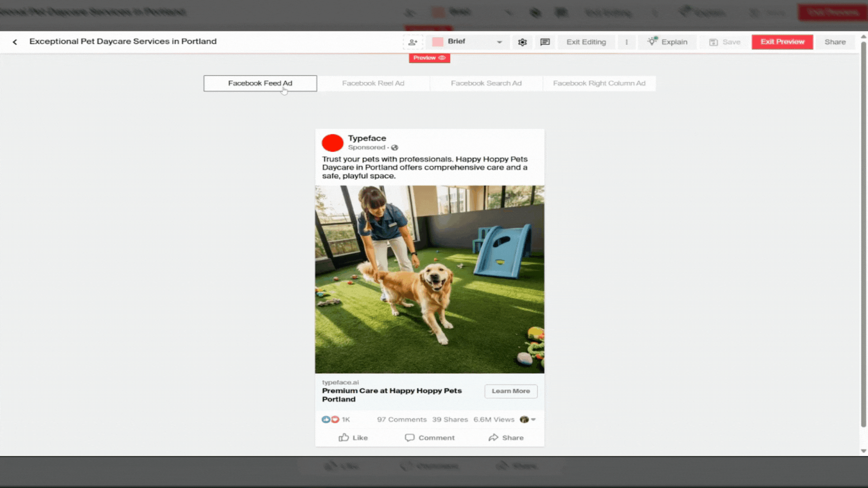Click the back arrow next to the title
Viewport: 868px width, 488px height.
15,42
